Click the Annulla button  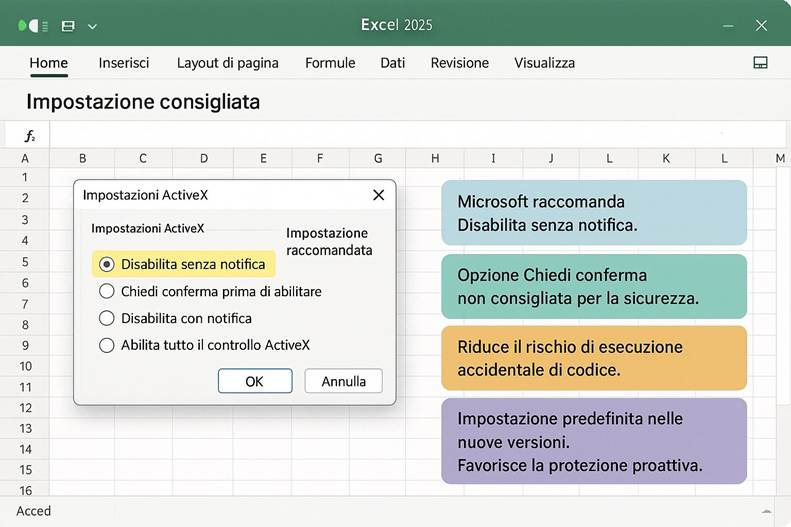[344, 381]
